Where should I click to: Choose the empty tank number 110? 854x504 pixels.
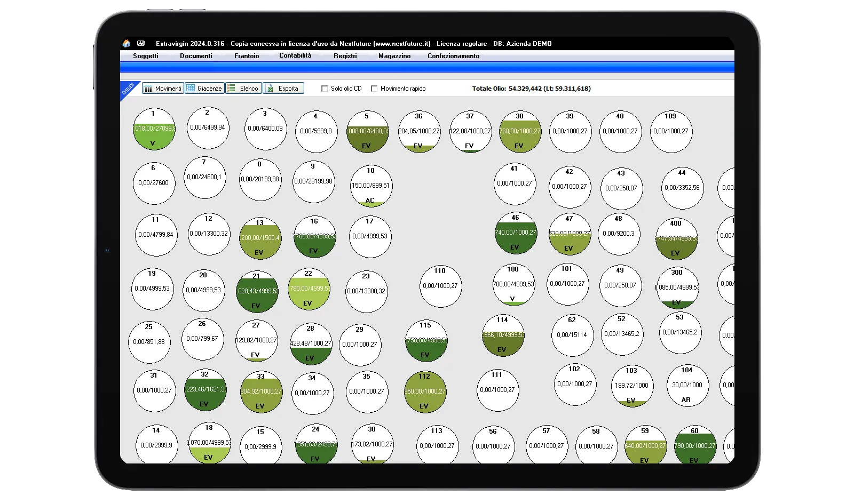pos(440,286)
